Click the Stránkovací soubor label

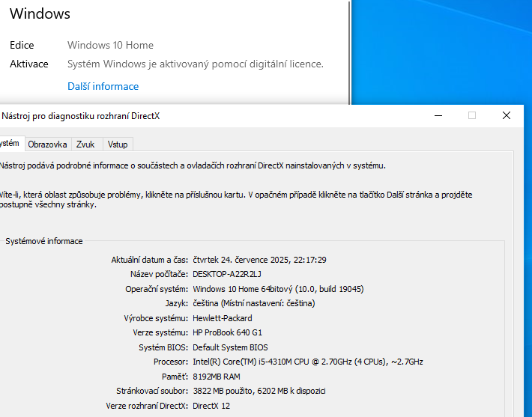click(x=152, y=391)
